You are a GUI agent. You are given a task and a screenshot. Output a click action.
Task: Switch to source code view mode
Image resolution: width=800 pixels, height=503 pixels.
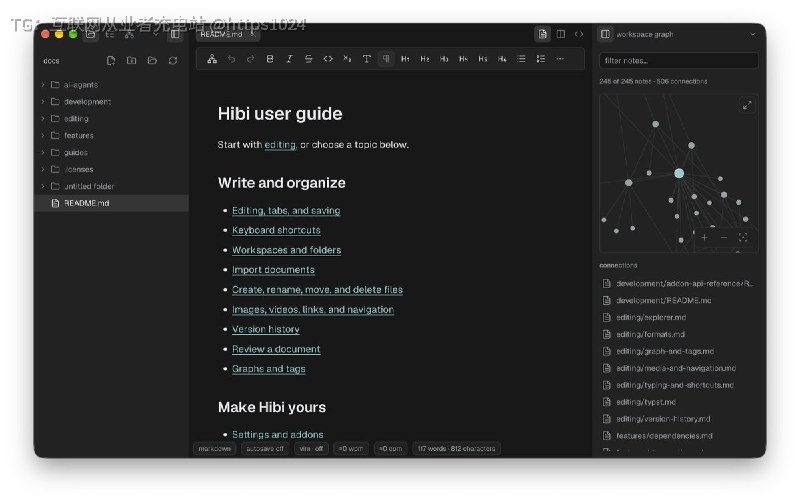click(579, 34)
